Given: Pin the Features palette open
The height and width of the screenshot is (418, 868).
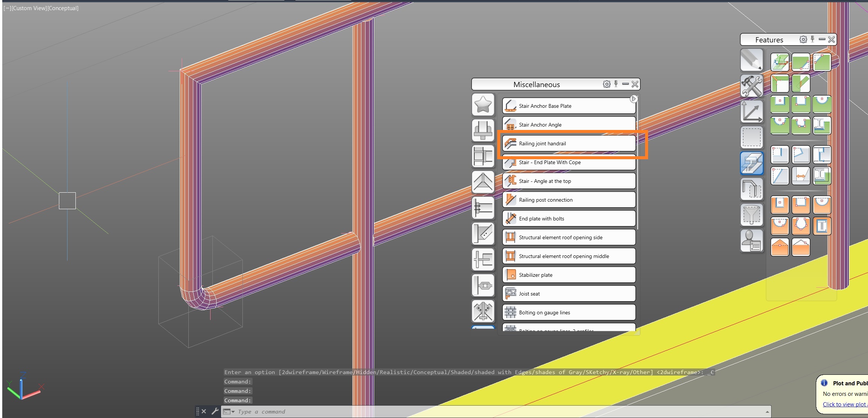Looking at the screenshot, I should click(813, 39).
